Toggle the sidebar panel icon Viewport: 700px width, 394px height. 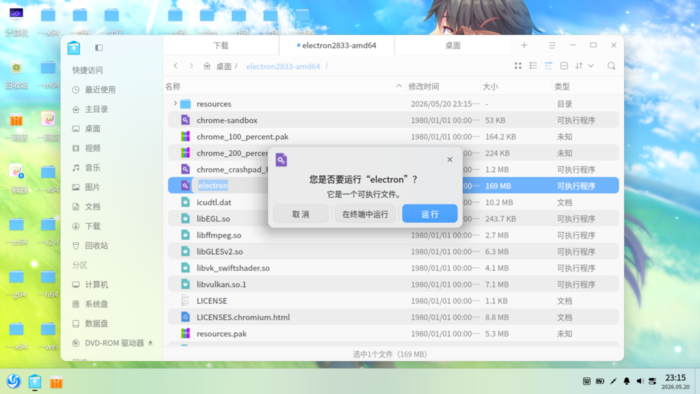click(x=99, y=47)
